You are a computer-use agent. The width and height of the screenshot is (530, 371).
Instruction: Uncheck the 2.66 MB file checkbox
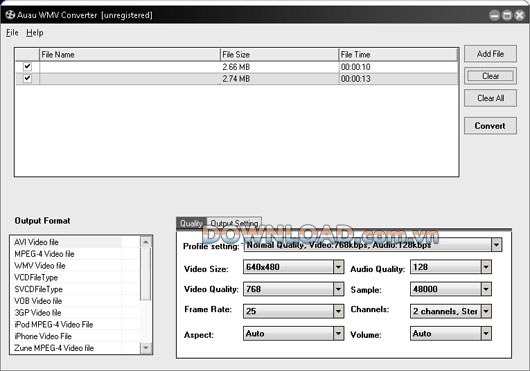click(x=27, y=66)
